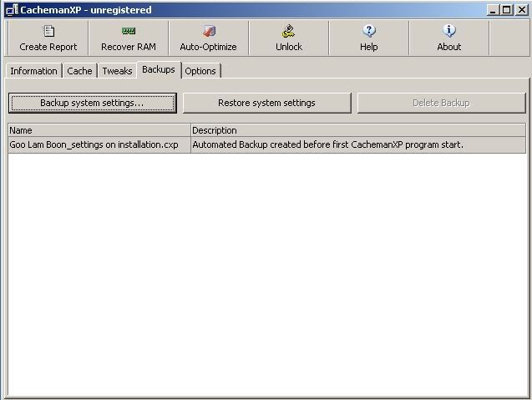Select the Goo Lam Boon_settings on installation.cxp row
Viewport: 532px width, 400px height.
[267, 144]
